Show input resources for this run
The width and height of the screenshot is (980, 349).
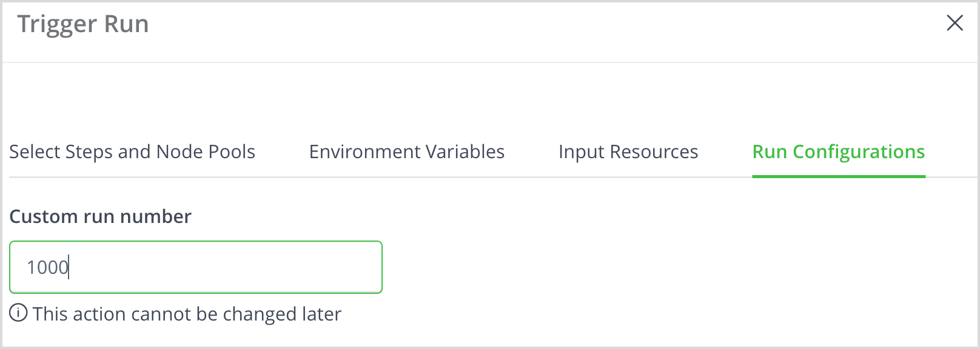click(628, 151)
